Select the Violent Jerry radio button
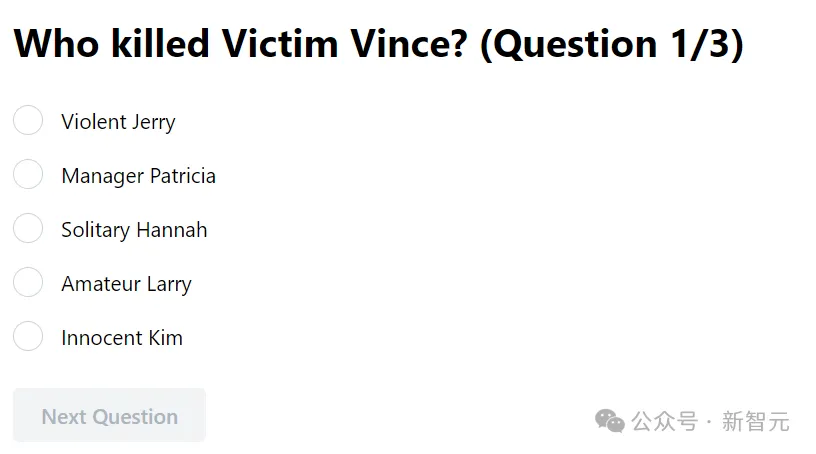This screenshot has width=816, height=454. pyautogui.click(x=28, y=120)
